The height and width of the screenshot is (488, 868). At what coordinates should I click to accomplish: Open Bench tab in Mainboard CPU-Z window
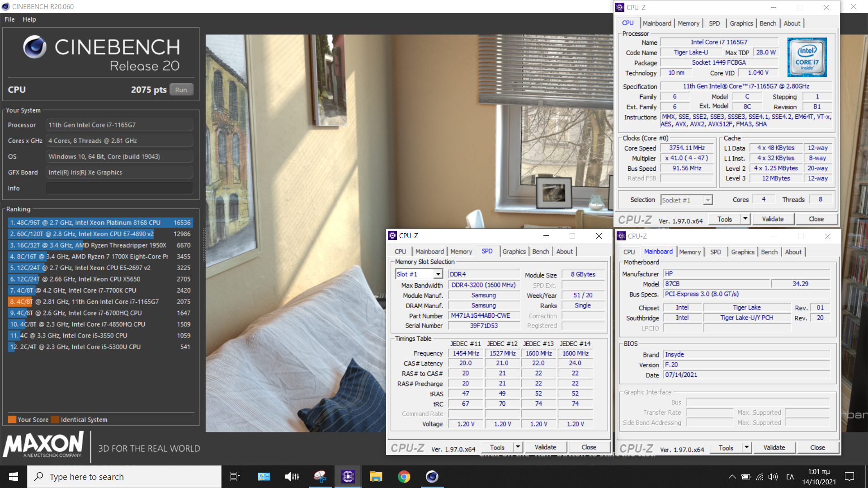[x=769, y=252]
